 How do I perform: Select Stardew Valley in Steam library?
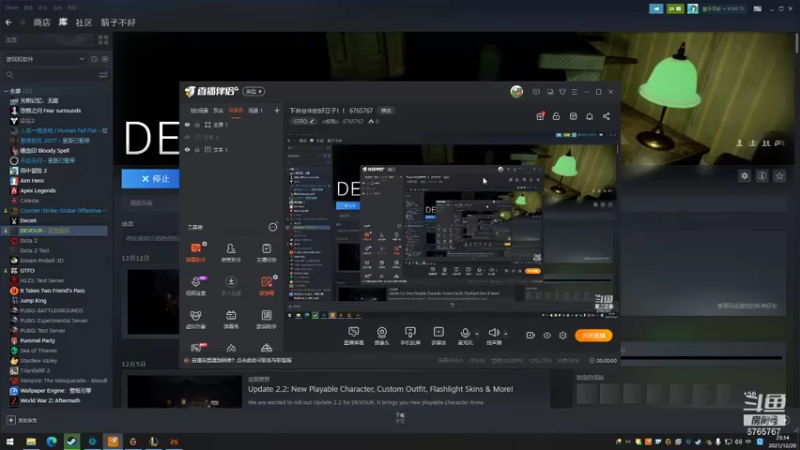pyautogui.click(x=38, y=361)
